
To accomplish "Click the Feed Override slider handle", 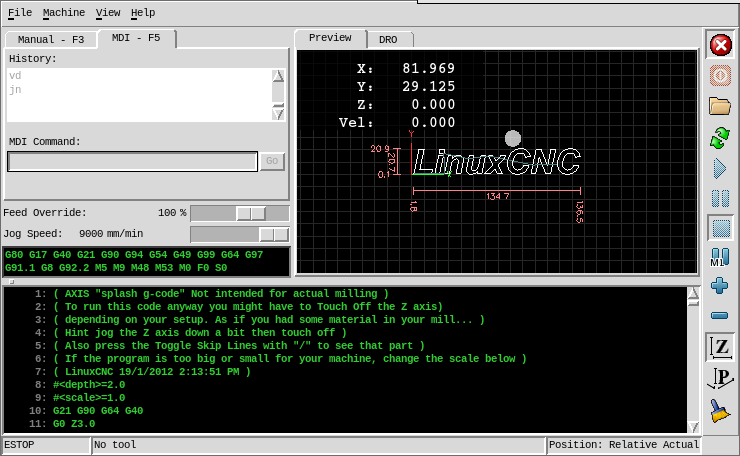I will tap(251, 213).
